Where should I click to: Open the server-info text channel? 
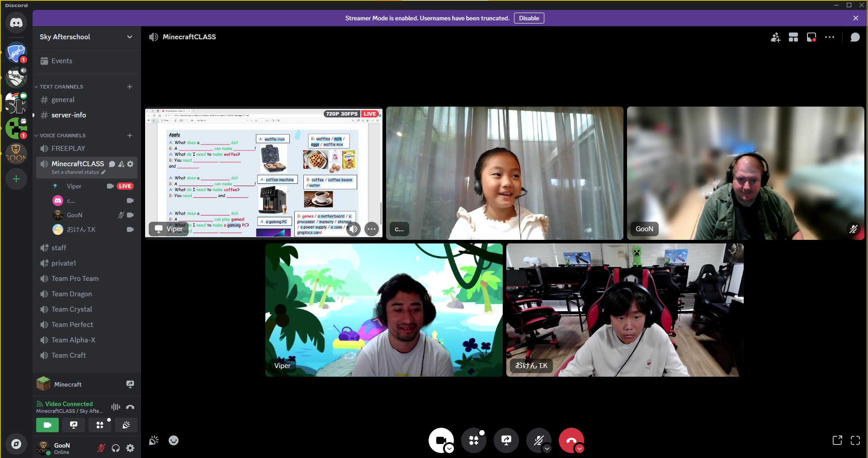pyautogui.click(x=86, y=115)
